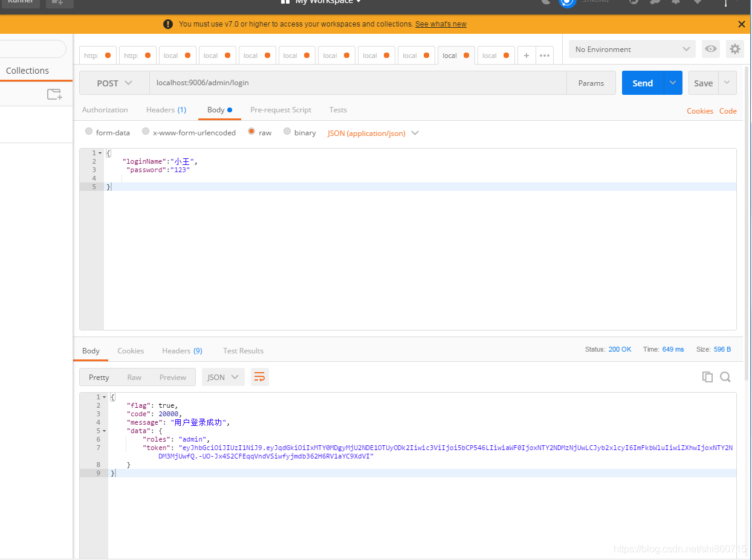Open the No Environment dropdown
The width and height of the screenshot is (752, 560).
(x=632, y=49)
